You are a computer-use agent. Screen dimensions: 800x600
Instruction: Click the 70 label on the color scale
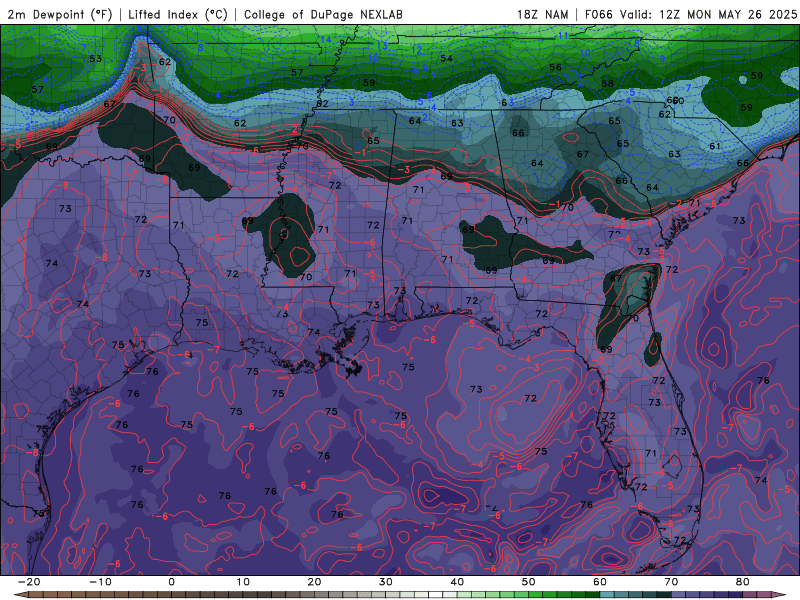[671, 582]
